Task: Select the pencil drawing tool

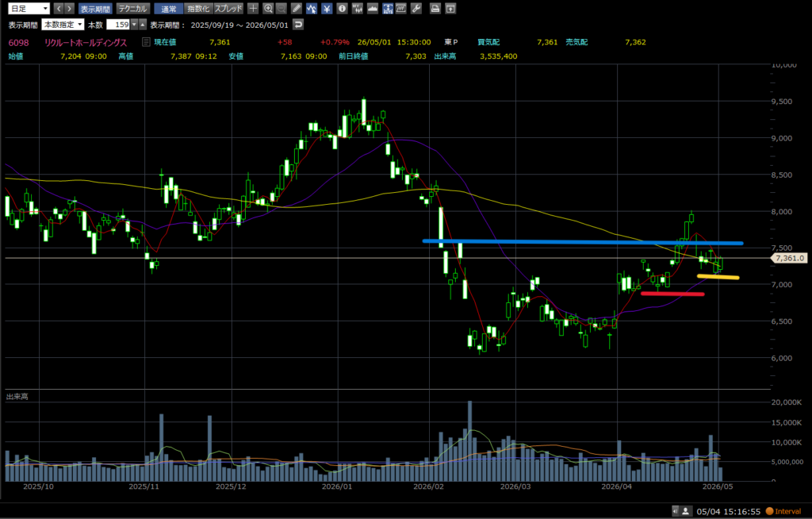Action: pyautogui.click(x=297, y=8)
